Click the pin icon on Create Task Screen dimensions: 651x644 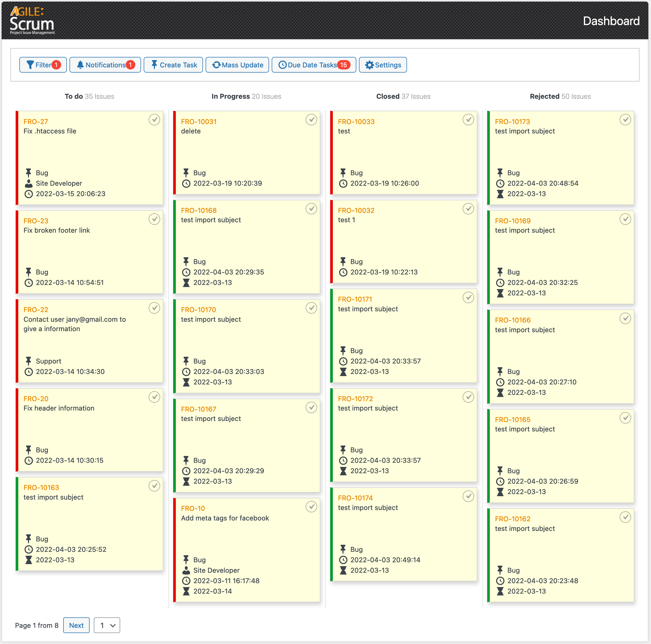point(154,65)
